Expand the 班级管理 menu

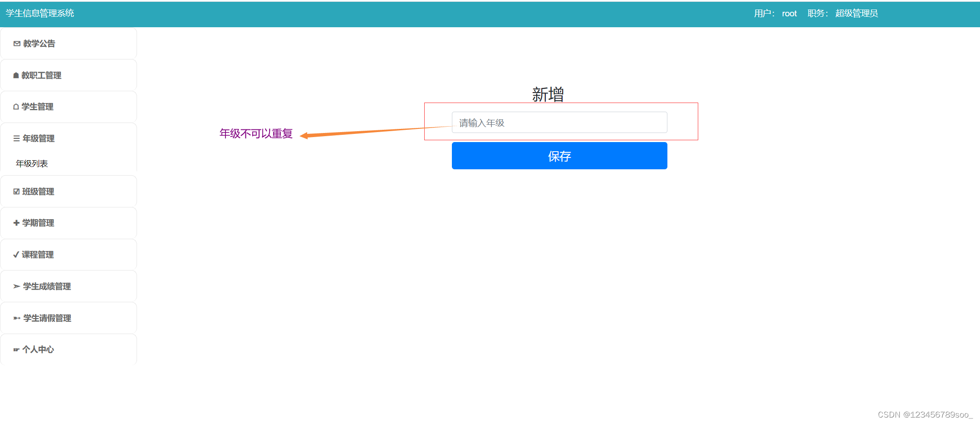click(69, 192)
